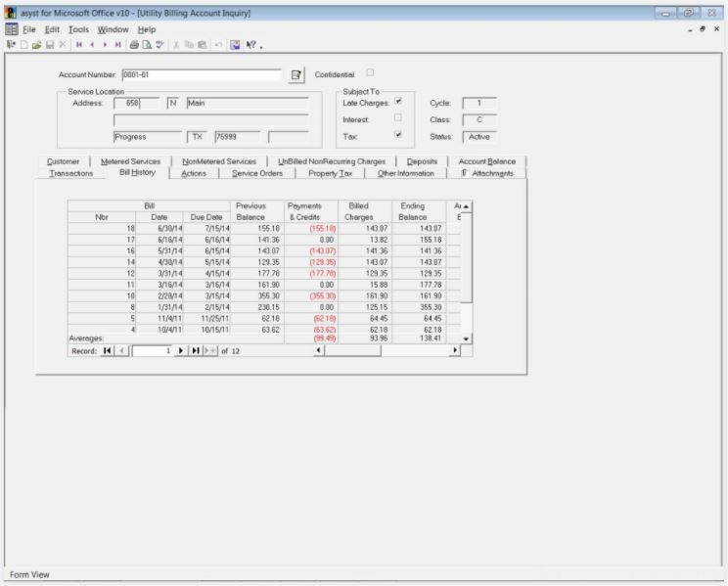Click the Paste clipboard toolbar icon
This screenshot has width=728, height=586.
coord(202,45)
